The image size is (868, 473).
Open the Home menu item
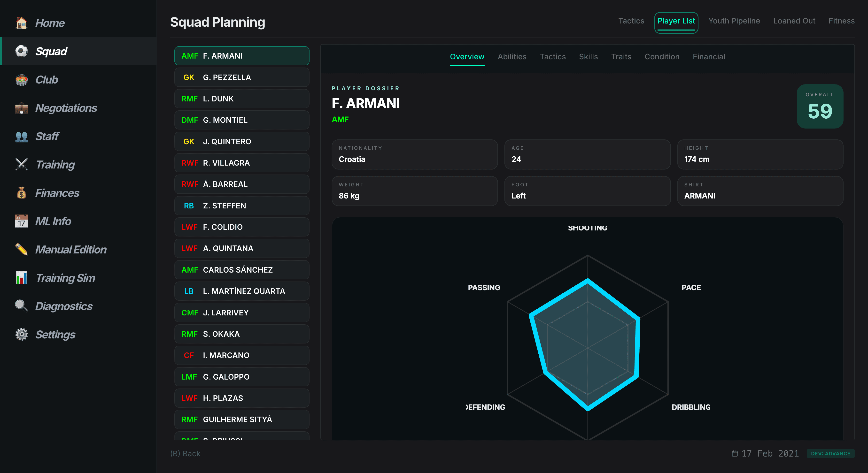tap(78, 23)
